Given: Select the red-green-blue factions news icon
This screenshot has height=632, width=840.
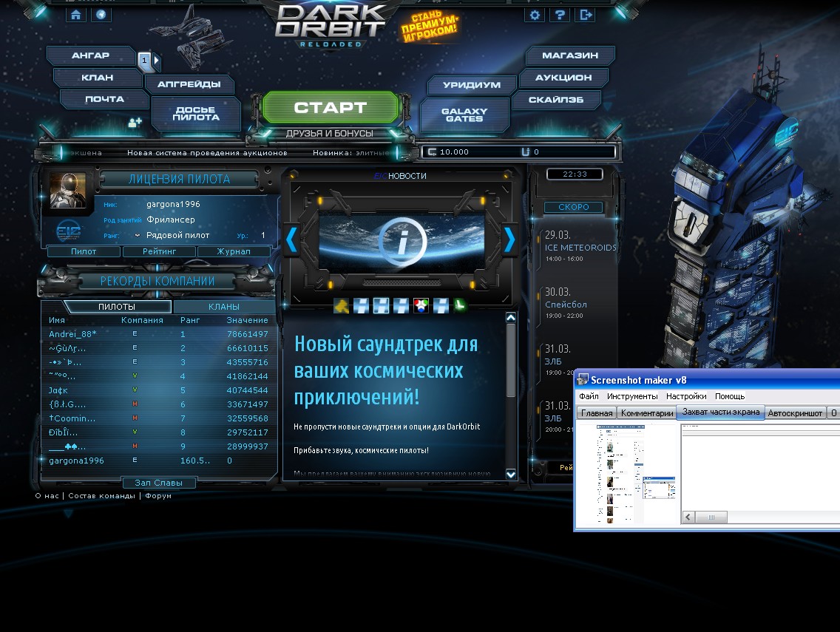Looking at the screenshot, I should pos(421,306).
